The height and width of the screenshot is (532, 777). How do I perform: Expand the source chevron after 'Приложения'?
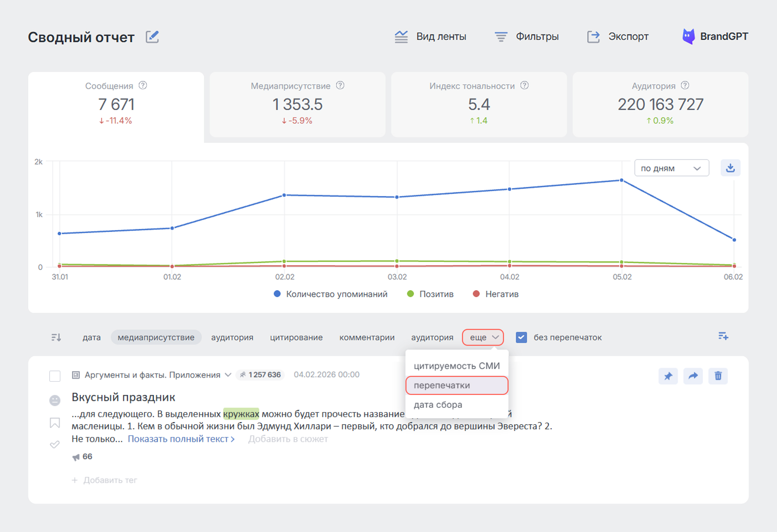coord(228,375)
